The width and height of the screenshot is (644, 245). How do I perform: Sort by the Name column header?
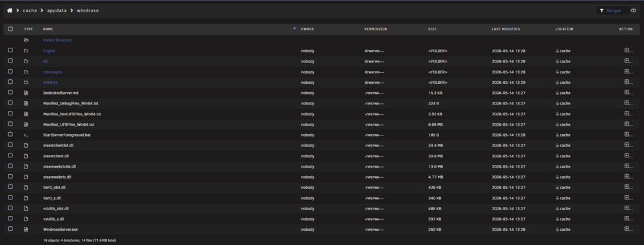coord(48,29)
